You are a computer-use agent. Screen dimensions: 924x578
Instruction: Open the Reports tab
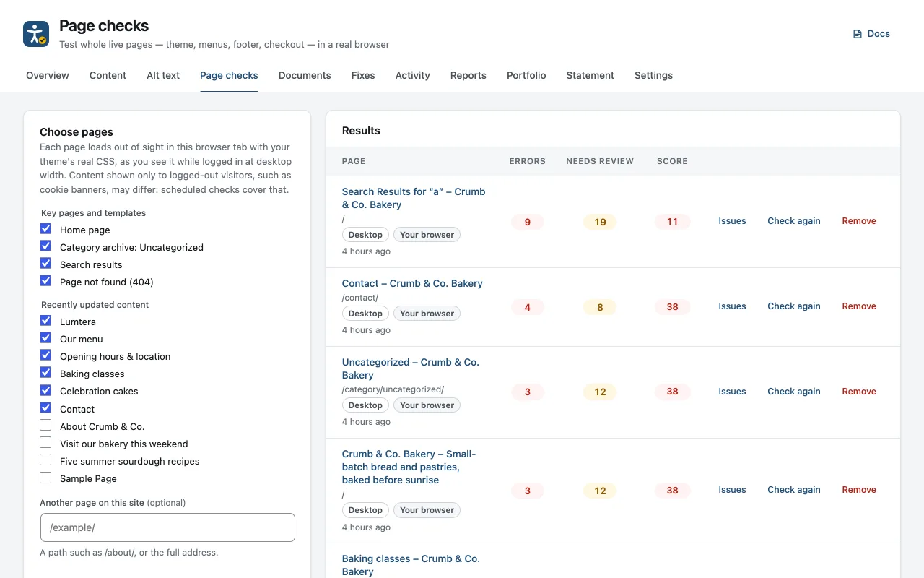click(468, 75)
